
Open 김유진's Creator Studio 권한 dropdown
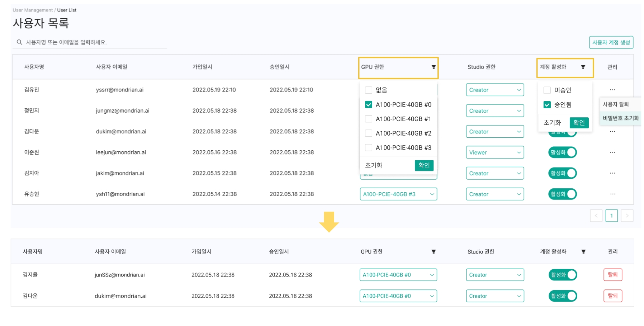pyautogui.click(x=494, y=90)
